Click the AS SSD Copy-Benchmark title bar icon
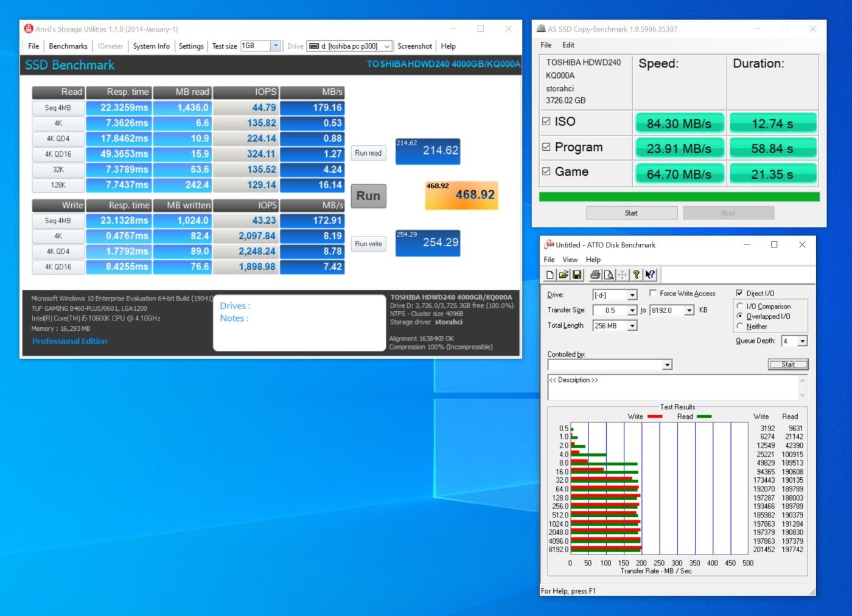 coord(541,29)
